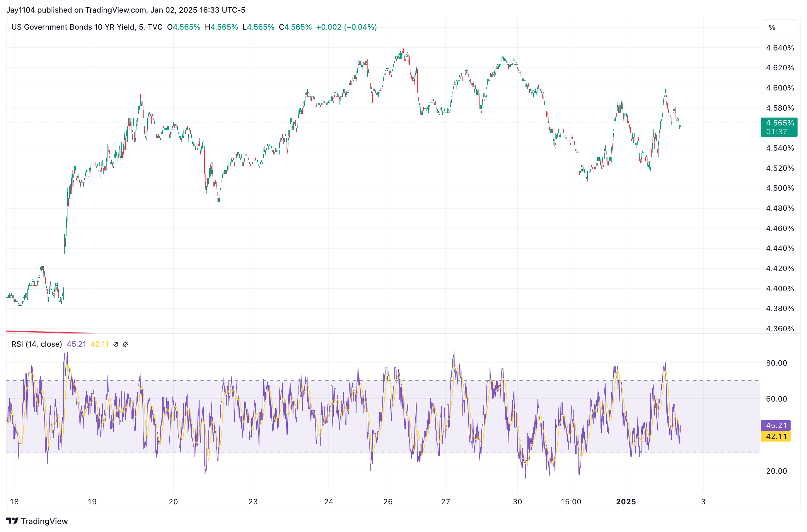Click the H4.565% high value
Image resolution: width=807 pixels, height=532 pixels.
point(221,27)
